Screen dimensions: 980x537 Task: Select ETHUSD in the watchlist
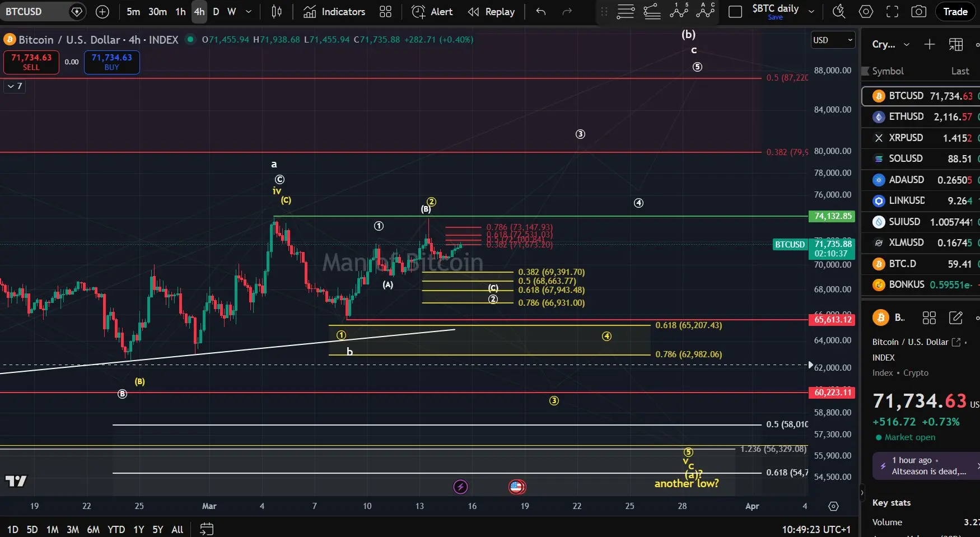921,116
